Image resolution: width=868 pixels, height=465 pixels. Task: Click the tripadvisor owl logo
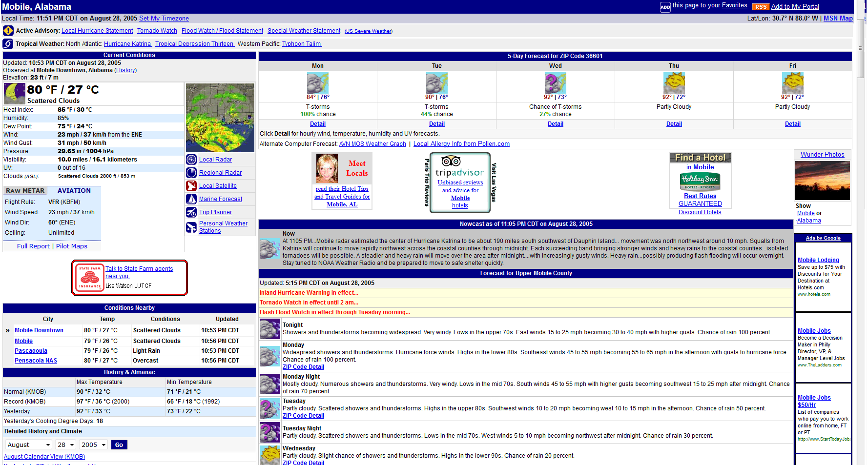pyautogui.click(x=451, y=161)
